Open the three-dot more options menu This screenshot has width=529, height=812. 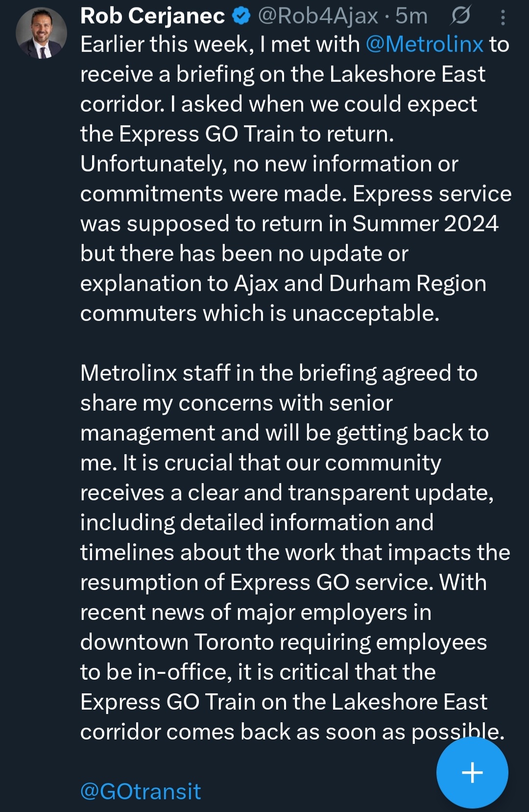503,18
